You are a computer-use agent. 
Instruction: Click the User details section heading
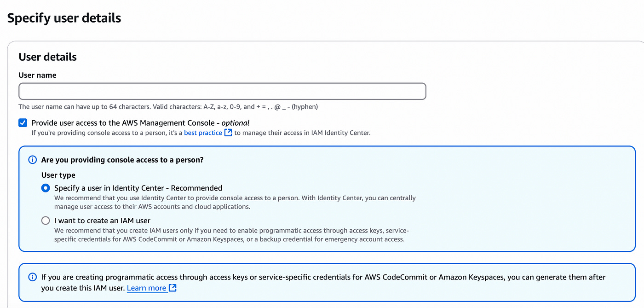click(x=47, y=57)
